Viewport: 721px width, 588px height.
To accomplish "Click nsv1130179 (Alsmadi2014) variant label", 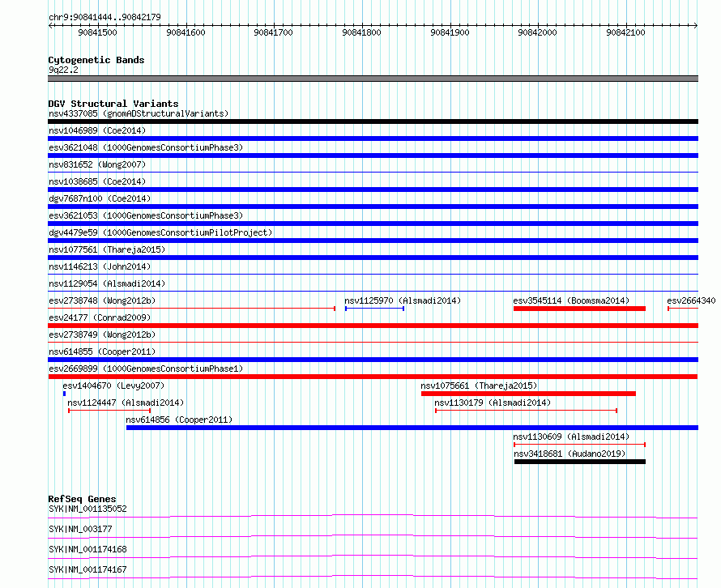I will (x=493, y=403).
